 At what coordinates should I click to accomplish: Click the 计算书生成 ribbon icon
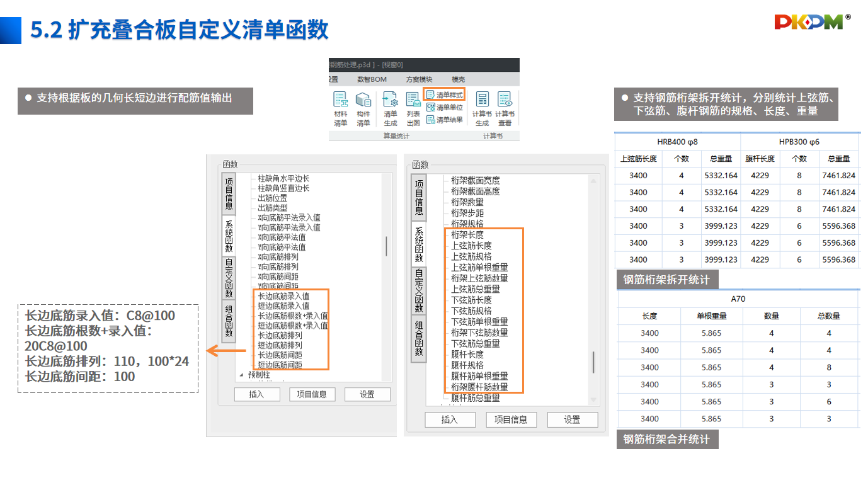(x=483, y=109)
